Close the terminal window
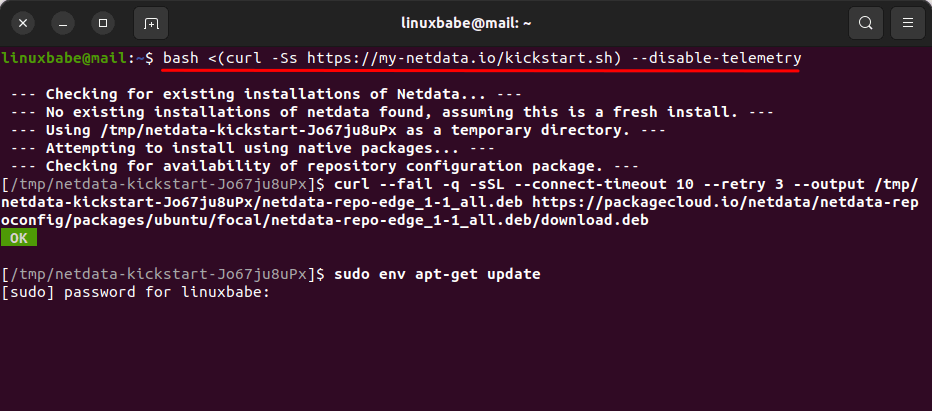The height and width of the screenshot is (411, 932). (23, 22)
